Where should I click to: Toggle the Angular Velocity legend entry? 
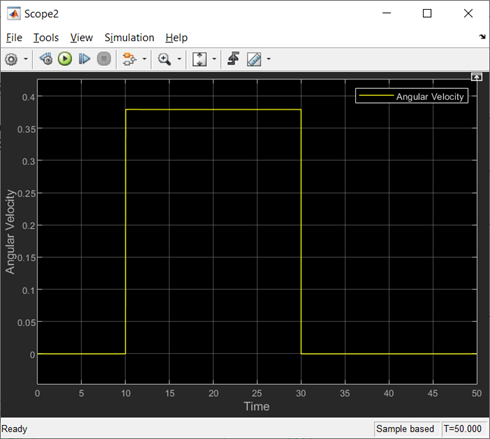pos(412,96)
